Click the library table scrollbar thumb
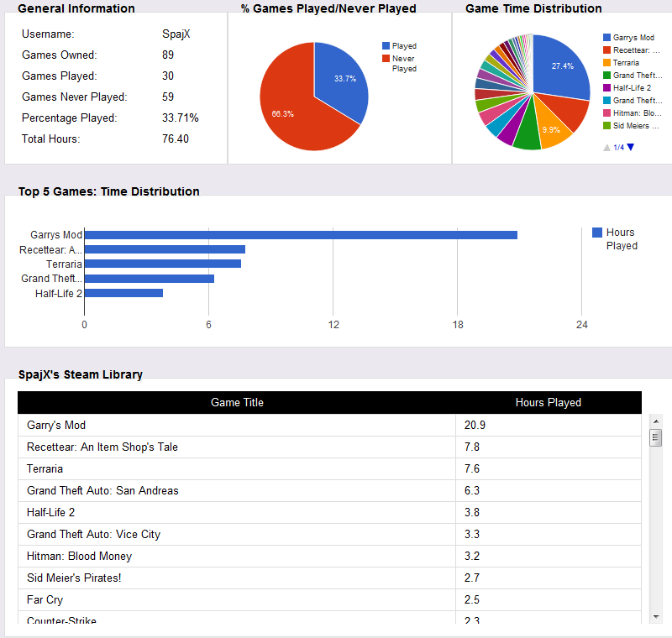Image resolution: width=672 pixels, height=638 pixels. [x=656, y=437]
